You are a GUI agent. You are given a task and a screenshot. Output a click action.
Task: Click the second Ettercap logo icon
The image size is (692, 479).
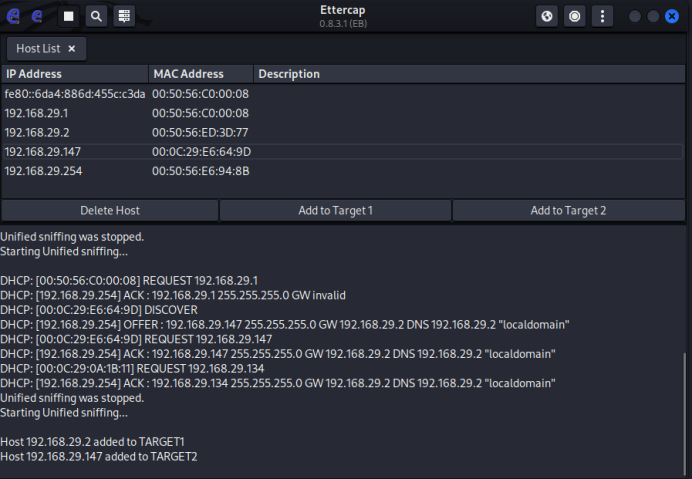37,16
